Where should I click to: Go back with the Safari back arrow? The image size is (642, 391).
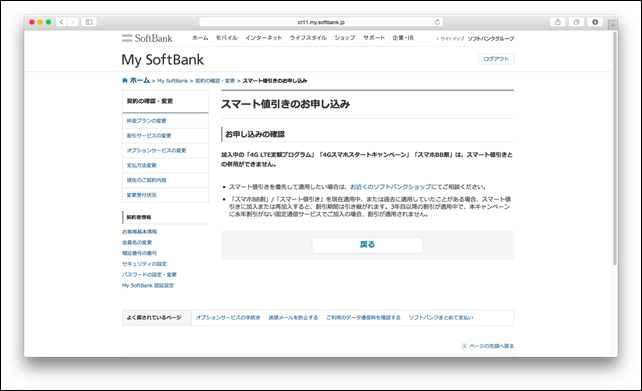(x=62, y=22)
